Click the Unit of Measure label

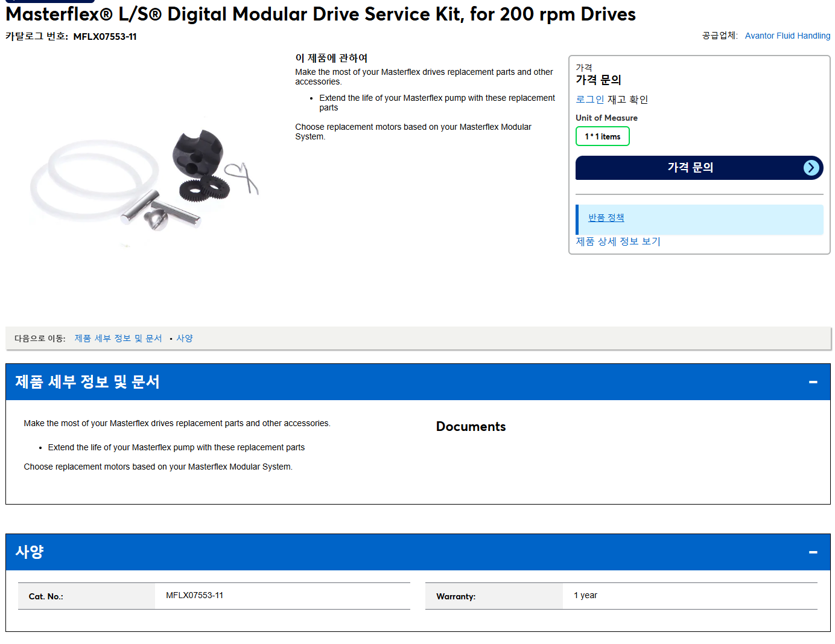tap(606, 118)
